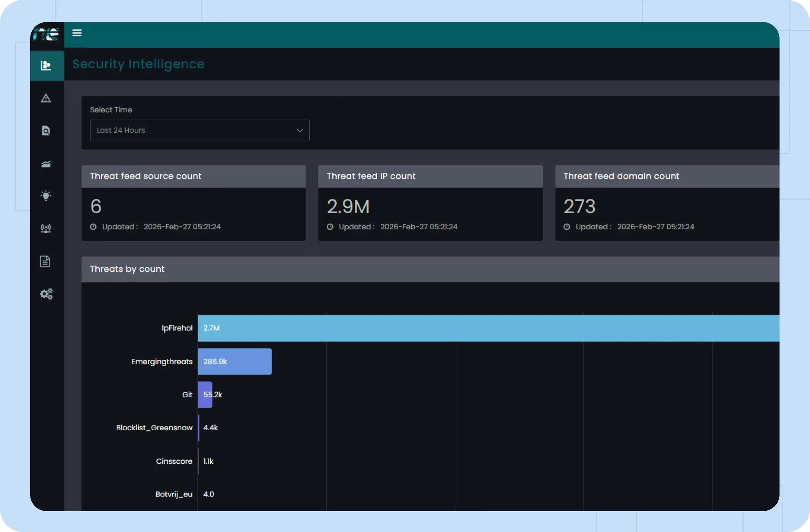Image resolution: width=810 pixels, height=532 pixels.
Task: Click the 273 threat feed domain count
Action: [x=579, y=207]
